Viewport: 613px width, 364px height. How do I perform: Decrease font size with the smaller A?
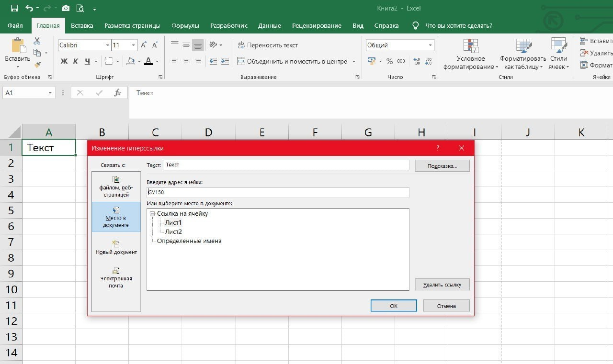pos(155,45)
